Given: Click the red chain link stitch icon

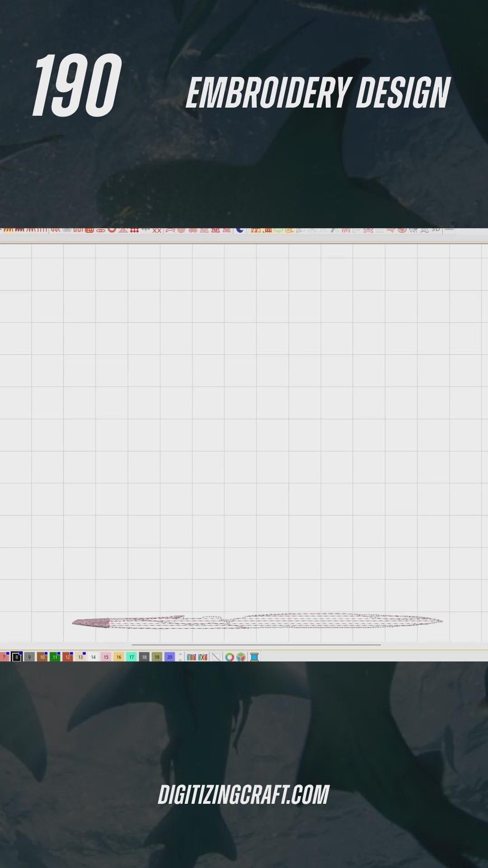Looking at the screenshot, I should pyautogui.click(x=100, y=230).
